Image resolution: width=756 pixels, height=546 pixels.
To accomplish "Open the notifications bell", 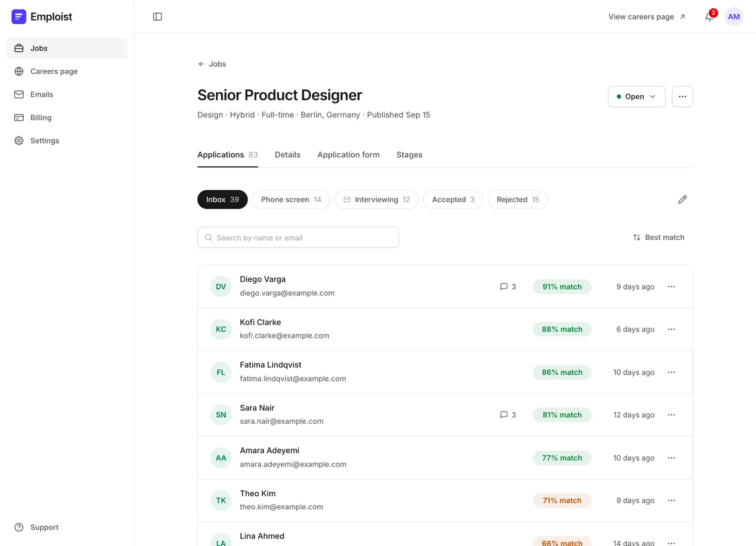I will pos(709,17).
